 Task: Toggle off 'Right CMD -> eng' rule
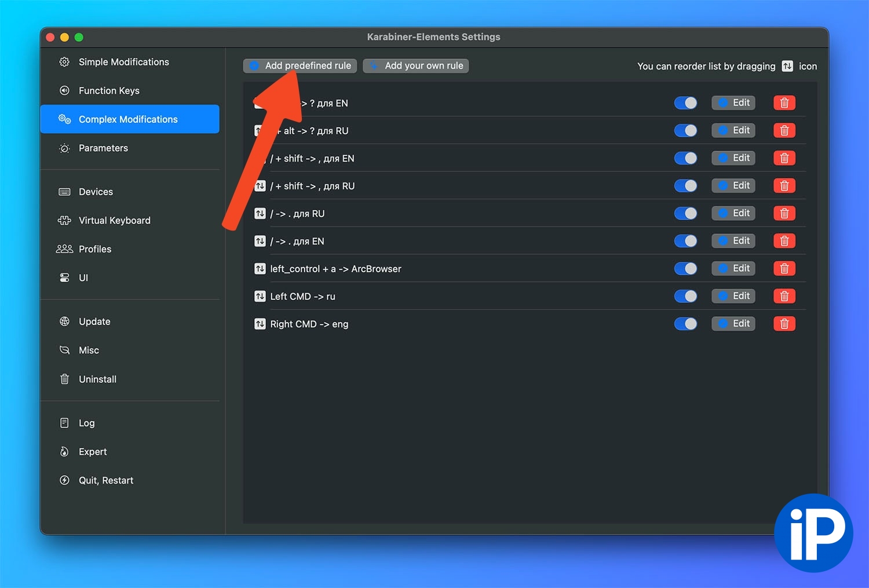[685, 324]
